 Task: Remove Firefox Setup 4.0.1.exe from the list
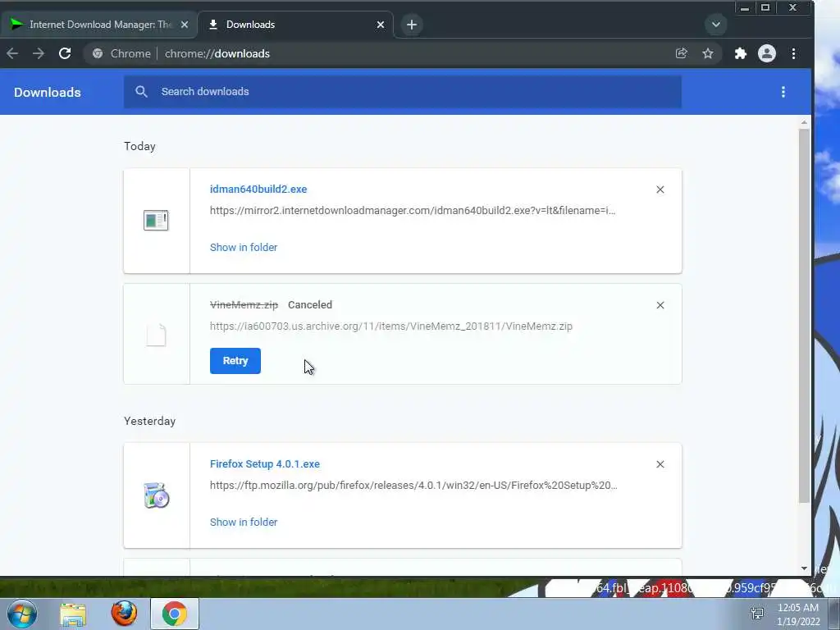coord(660,464)
